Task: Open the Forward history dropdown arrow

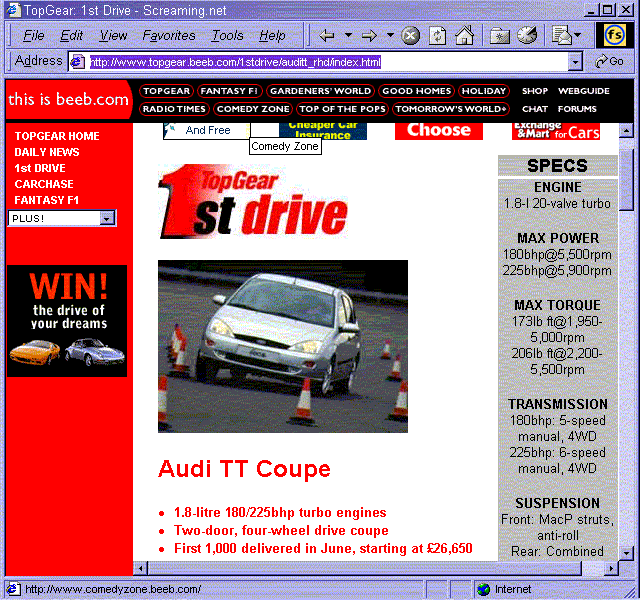Action: (x=390, y=36)
